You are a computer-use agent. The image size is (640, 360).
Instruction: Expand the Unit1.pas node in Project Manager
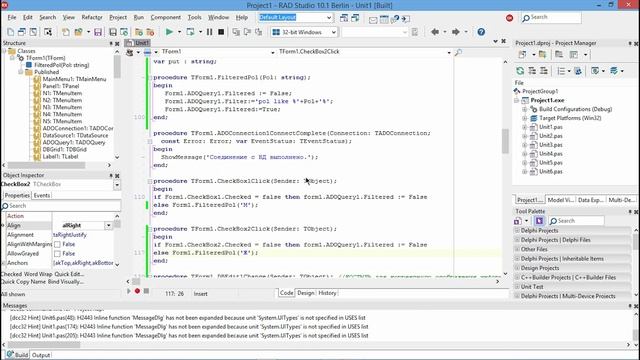pyautogui.click(x=524, y=127)
